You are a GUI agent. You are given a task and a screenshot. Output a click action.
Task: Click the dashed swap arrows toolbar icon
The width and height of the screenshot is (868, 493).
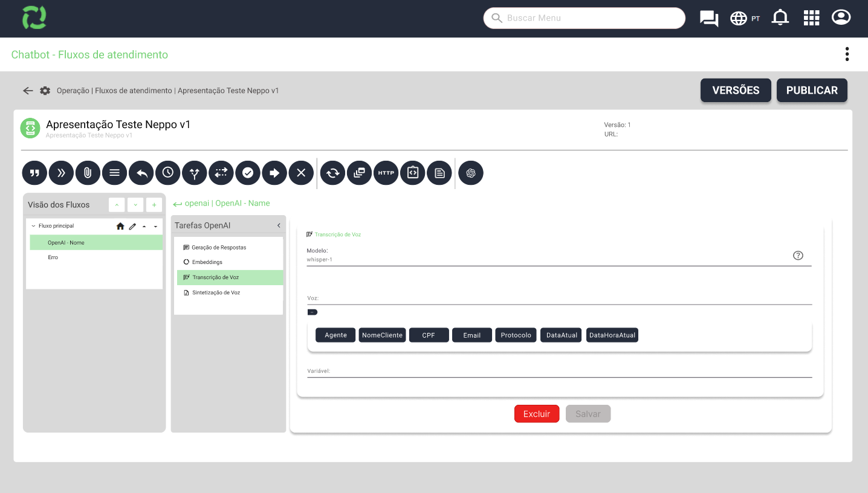221,173
